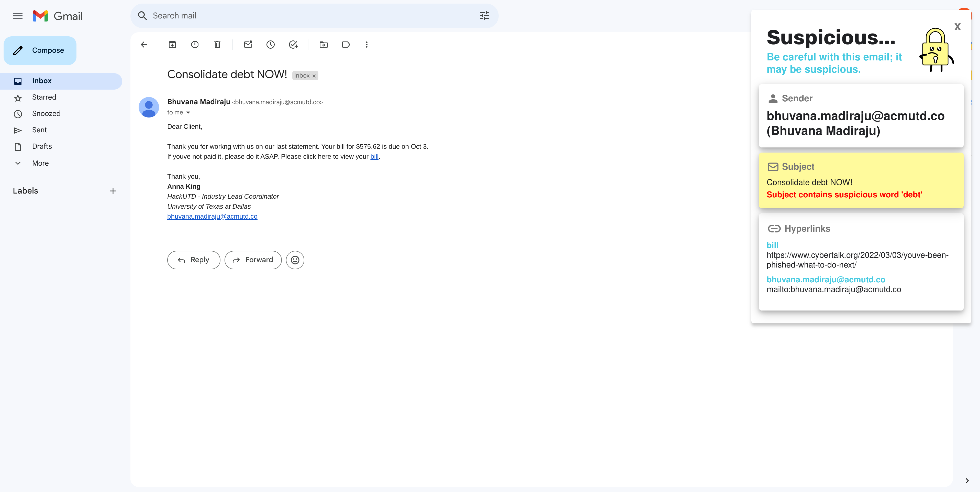Open the emoji reaction button
The height and width of the screenshot is (492, 980).
pos(295,260)
